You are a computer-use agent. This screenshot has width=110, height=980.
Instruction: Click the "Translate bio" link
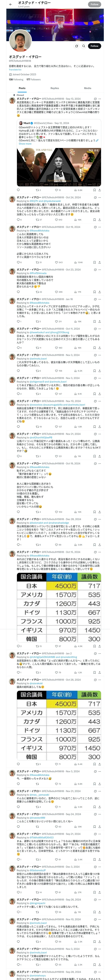[15, 70]
